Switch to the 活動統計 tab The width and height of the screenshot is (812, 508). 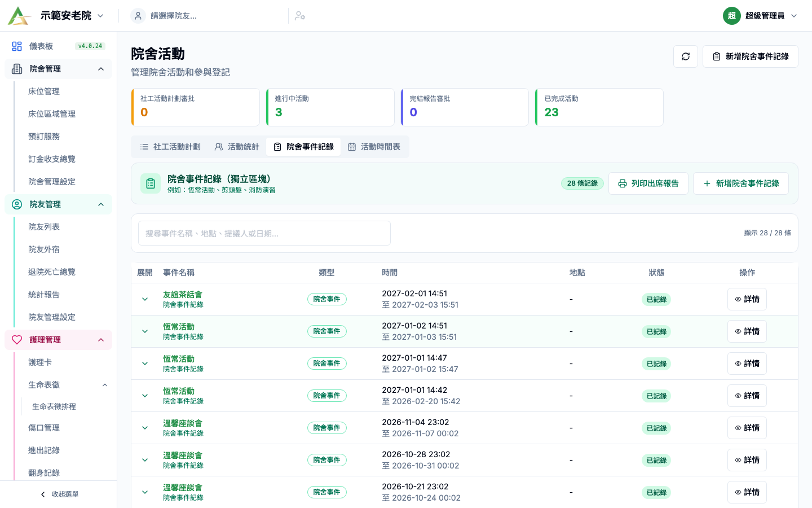(237, 147)
